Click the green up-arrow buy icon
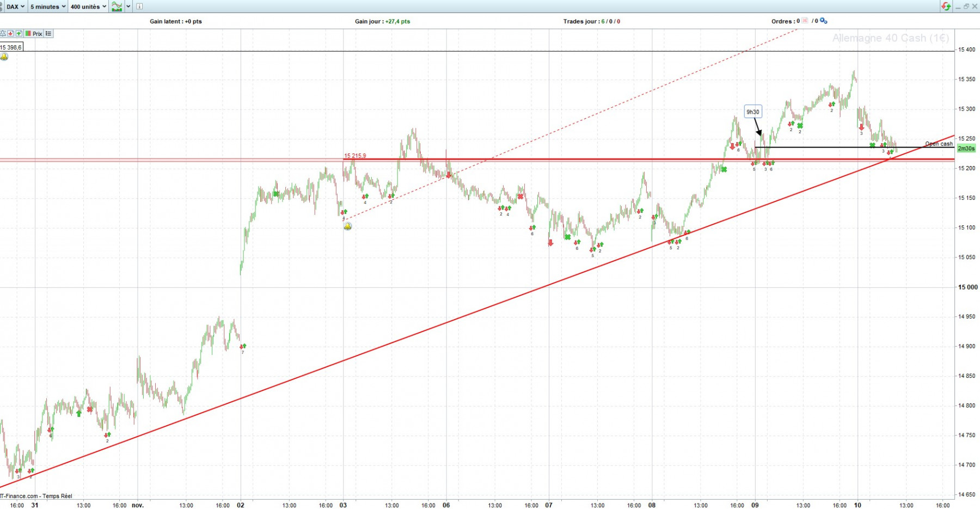Image resolution: width=980 pixels, height=509 pixels. click(19, 34)
